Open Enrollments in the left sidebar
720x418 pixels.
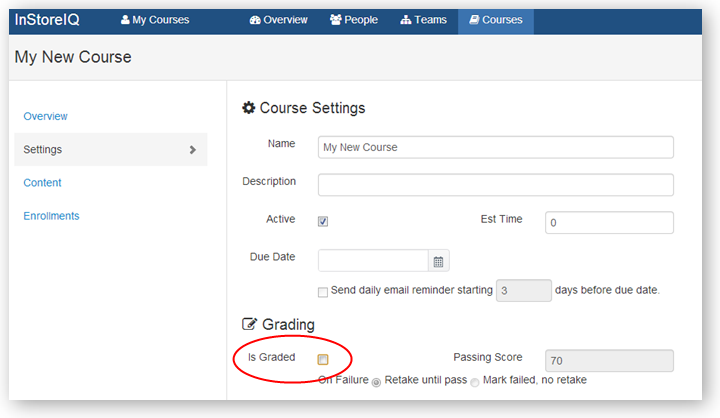coord(51,216)
